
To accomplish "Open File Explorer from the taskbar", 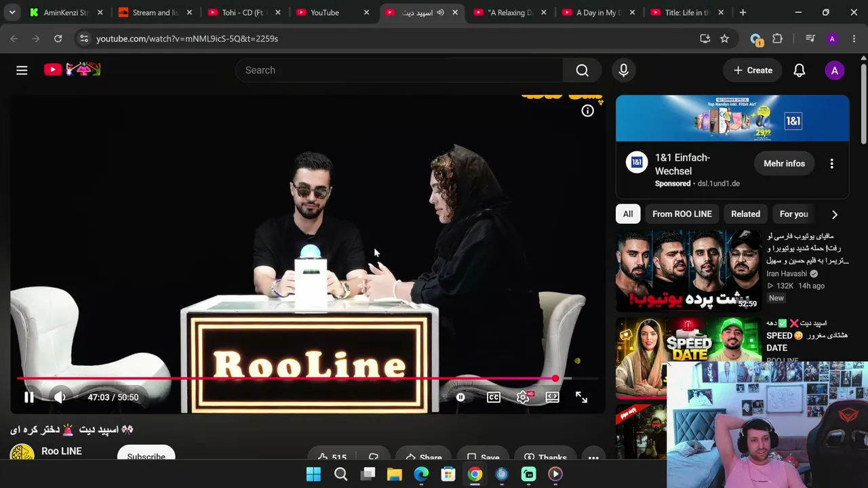I will point(394,474).
